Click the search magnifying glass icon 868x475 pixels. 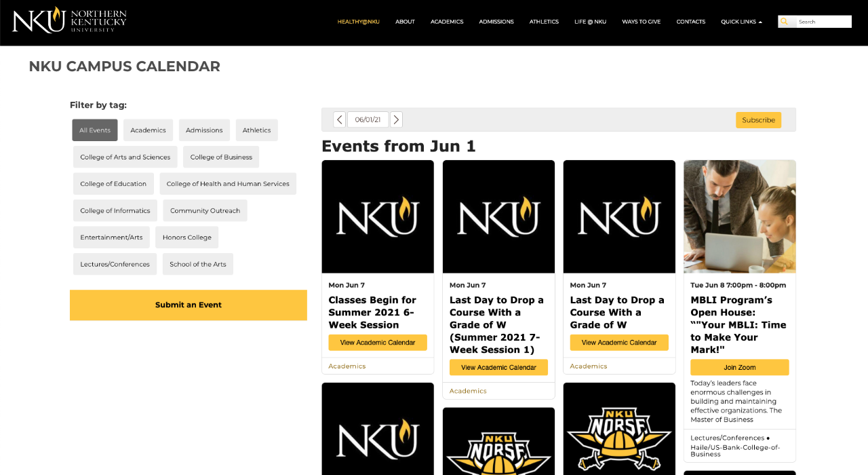click(785, 21)
